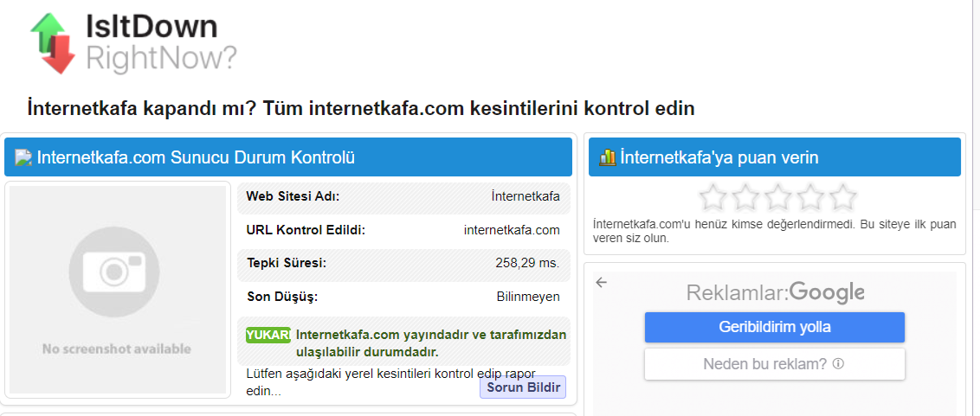Click the No screenshot available caption
980x416 pixels.
116,349
